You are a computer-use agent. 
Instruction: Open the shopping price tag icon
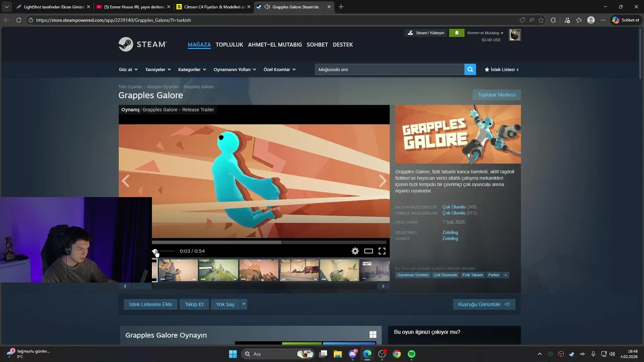coord(522,20)
